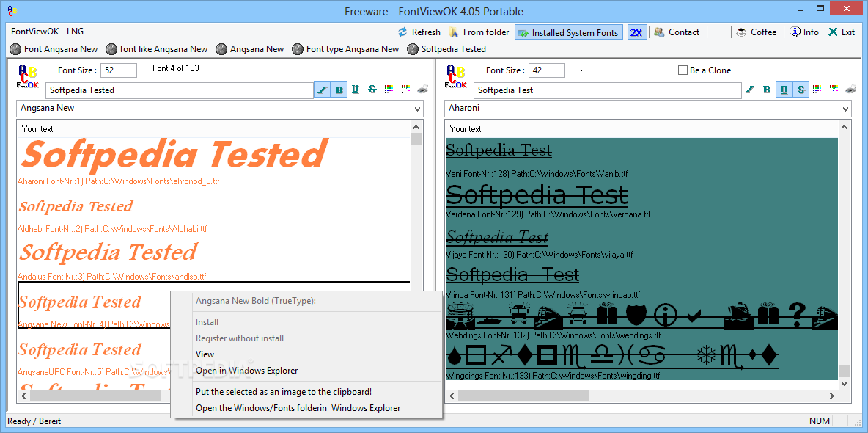Click the right Font Size field with 42
This screenshot has height=433, width=868.
tap(547, 70)
